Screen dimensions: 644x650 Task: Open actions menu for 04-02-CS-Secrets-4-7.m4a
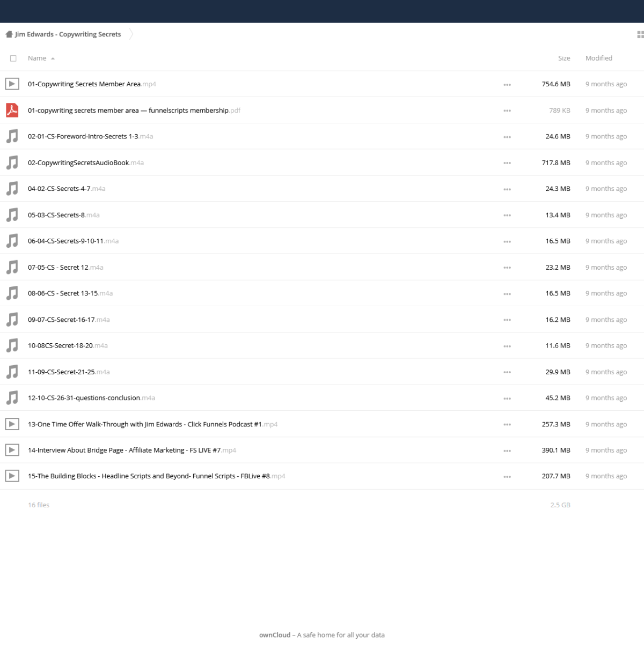click(507, 189)
